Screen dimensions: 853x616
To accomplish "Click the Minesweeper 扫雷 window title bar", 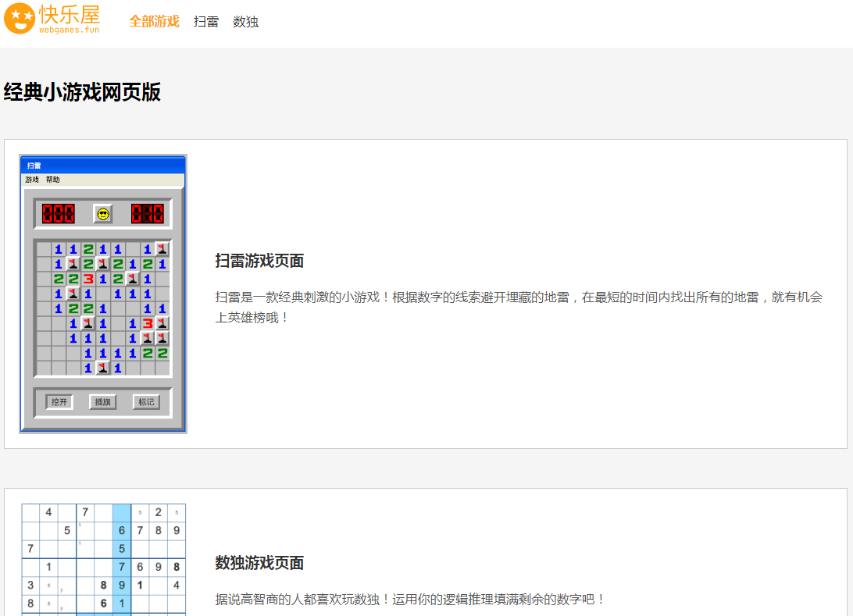I will [103, 165].
